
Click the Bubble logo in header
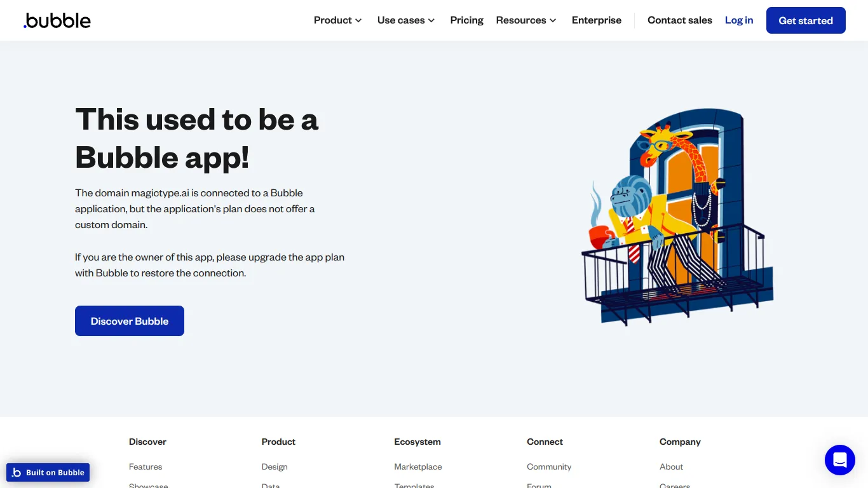click(x=57, y=20)
